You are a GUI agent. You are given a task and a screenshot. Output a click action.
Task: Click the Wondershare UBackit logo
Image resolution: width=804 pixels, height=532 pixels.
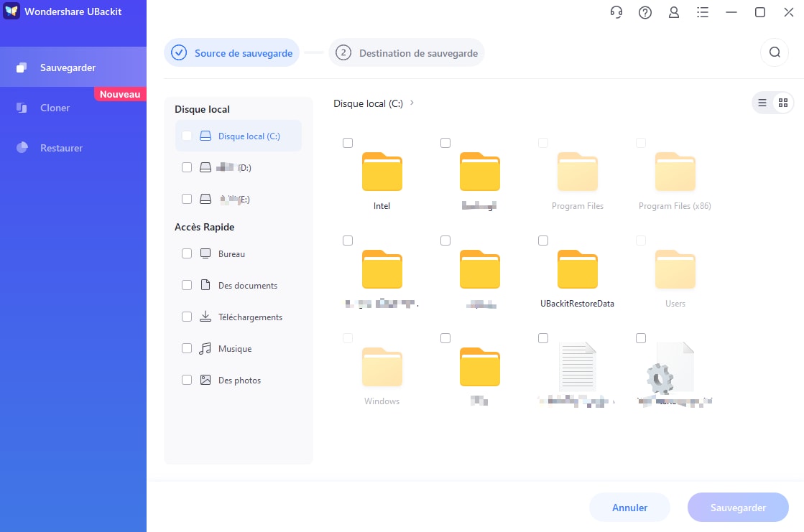[x=11, y=11]
